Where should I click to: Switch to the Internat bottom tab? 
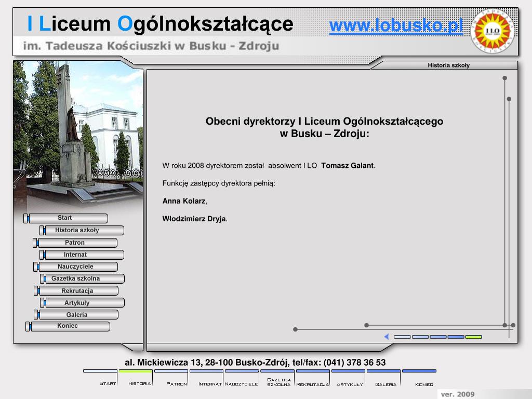point(206,378)
